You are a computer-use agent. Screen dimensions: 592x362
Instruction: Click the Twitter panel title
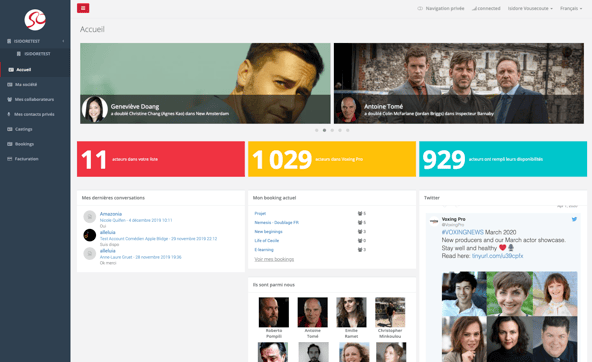pos(432,198)
